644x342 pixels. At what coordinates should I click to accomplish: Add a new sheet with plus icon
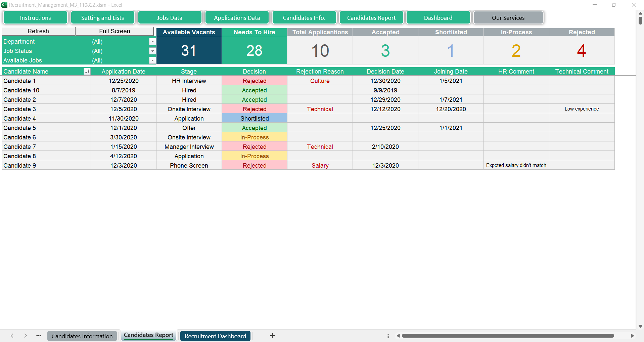click(x=272, y=336)
